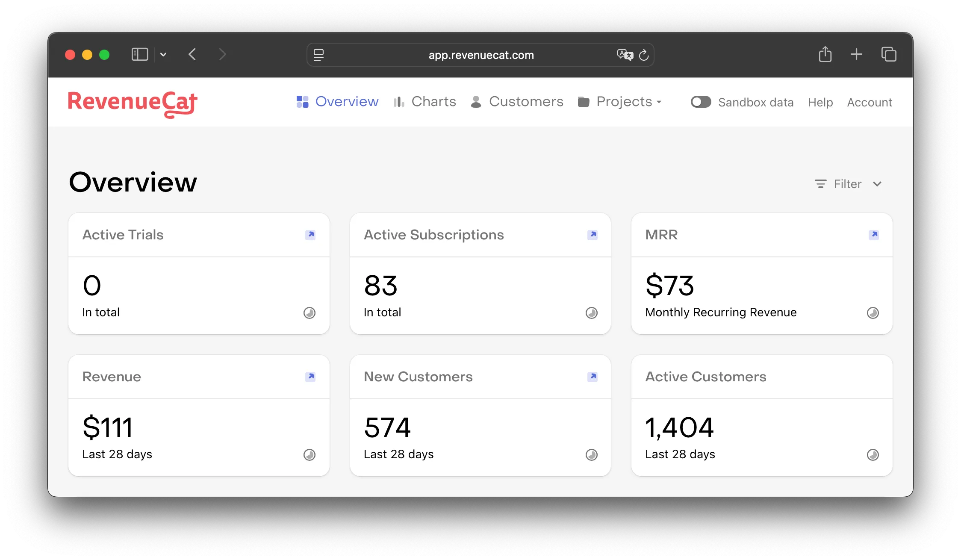Click the MRR card title
961x560 pixels.
(661, 235)
